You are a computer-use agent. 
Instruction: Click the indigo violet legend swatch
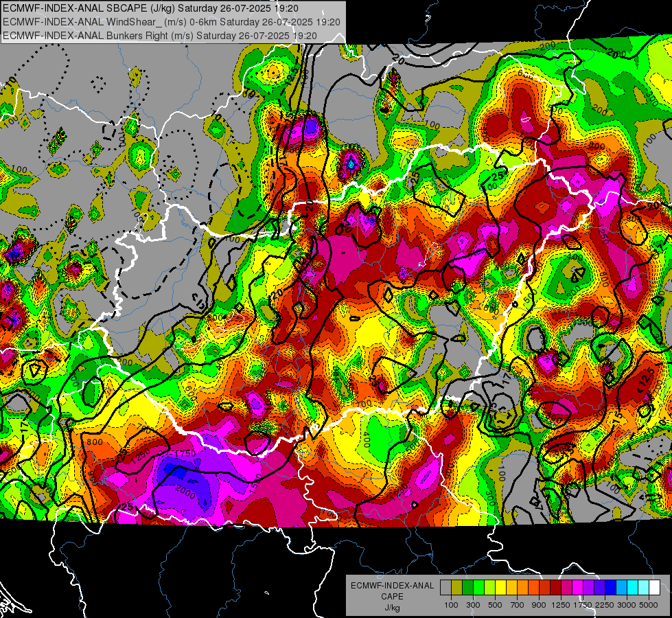[600, 588]
